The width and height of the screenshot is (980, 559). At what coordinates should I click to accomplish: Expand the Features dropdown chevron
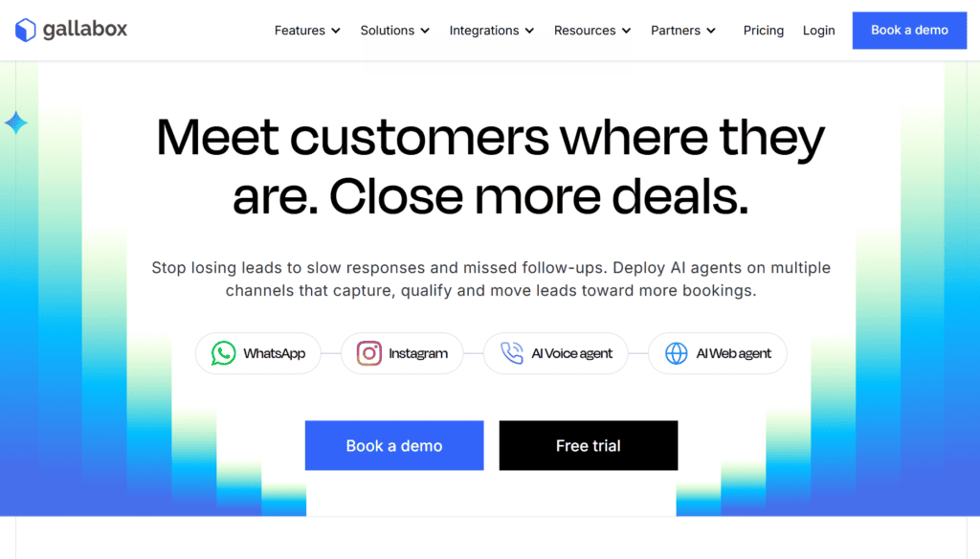[x=336, y=31]
